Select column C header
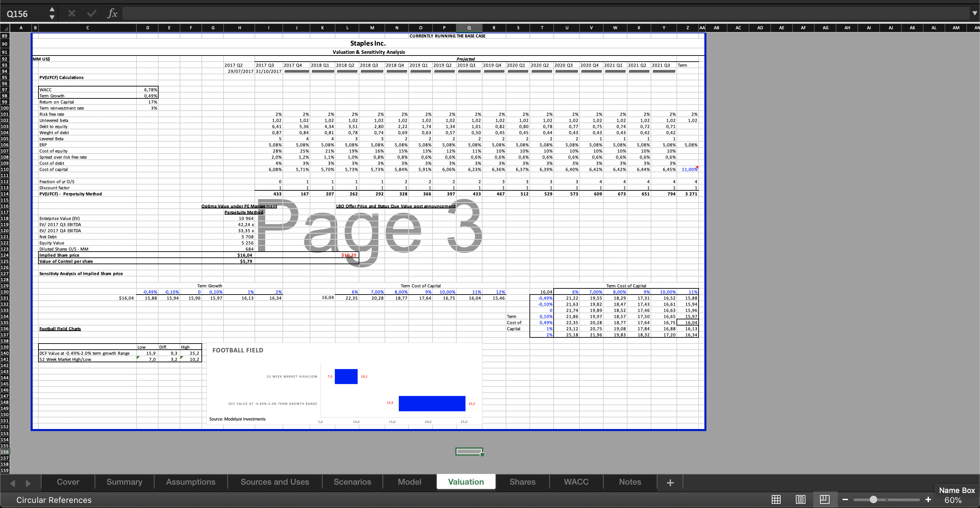The height and width of the screenshot is (508, 980). 87,28
